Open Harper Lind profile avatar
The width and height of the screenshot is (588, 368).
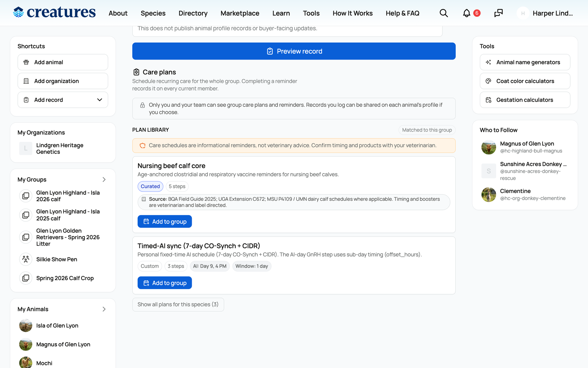tap(523, 13)
